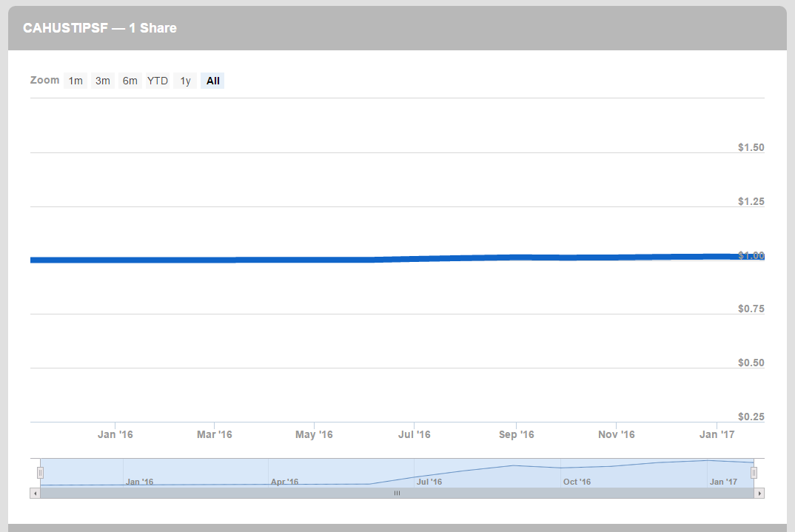Click the Apr '16 label in navigator
Image resolution: width=795 pixels, height=532 pixels.
pyautogui.click(x=284, y=482)
